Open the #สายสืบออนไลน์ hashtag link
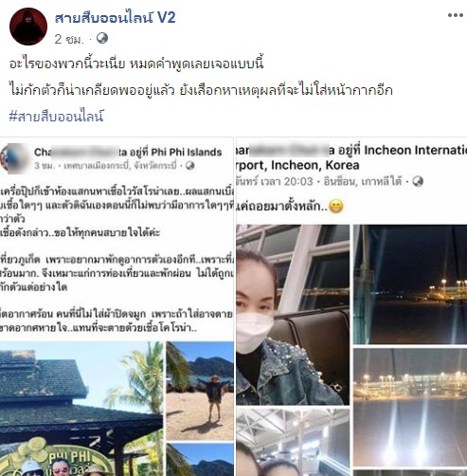The height and width of the screenshot is (476, 467). [x=56, y=117]
